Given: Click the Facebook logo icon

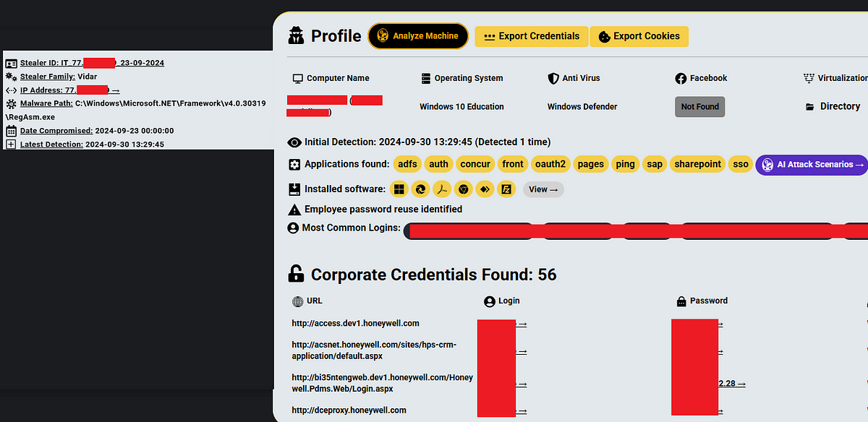Looking at the screenshot, I should tap(681, 78).
